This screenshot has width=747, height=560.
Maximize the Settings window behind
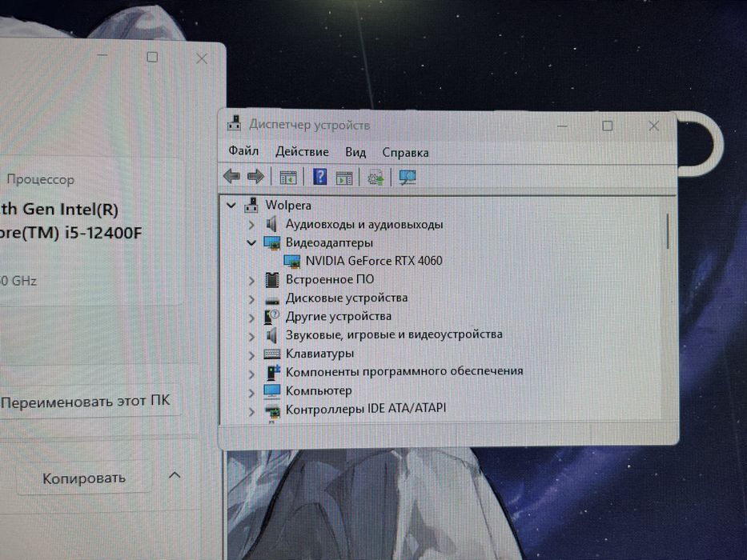[152, 57]
